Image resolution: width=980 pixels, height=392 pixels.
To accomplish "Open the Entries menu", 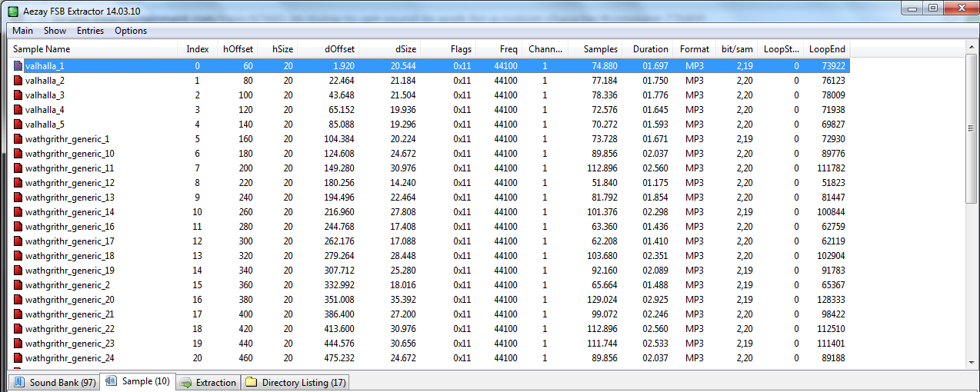I will pyautogui.click(x=90, y=31).
